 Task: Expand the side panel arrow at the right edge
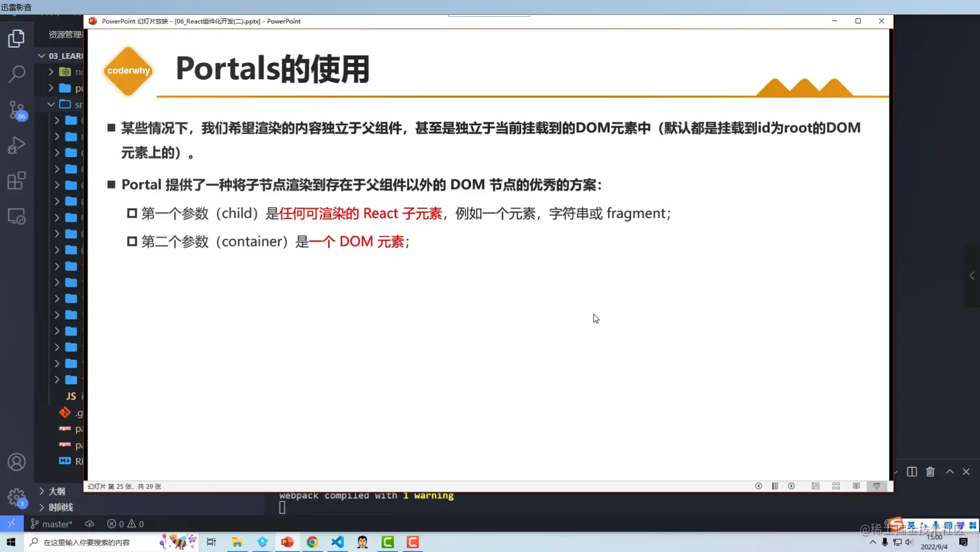pos(972,276)
